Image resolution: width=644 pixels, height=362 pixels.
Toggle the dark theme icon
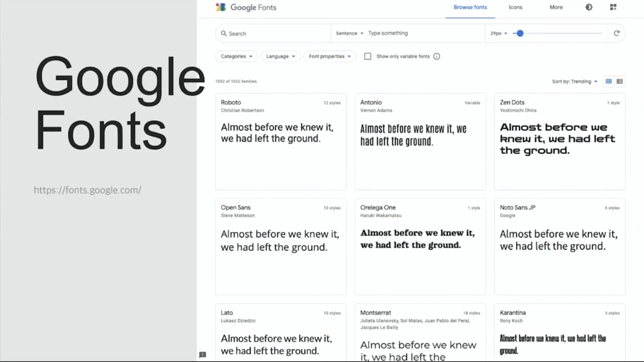(x=589, y=7)
